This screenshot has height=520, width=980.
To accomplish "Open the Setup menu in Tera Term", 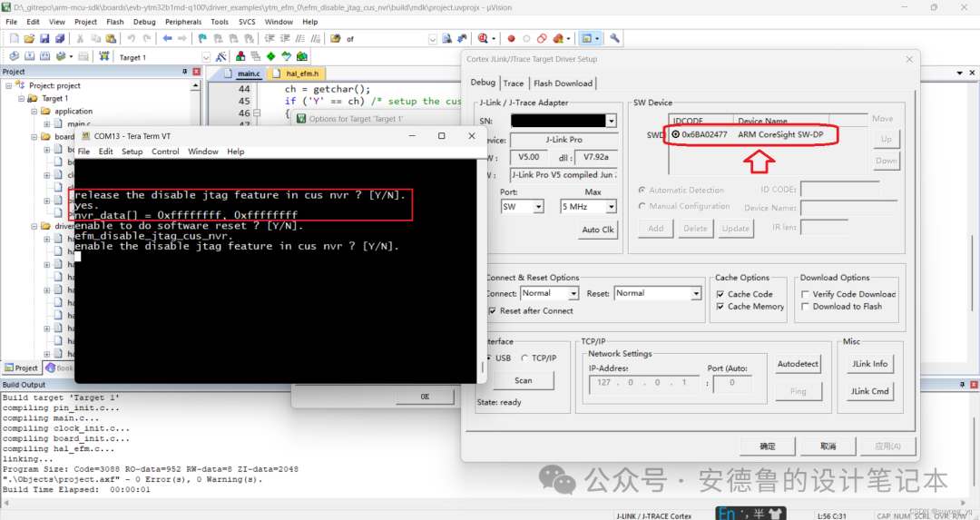I will click(132, 152).
